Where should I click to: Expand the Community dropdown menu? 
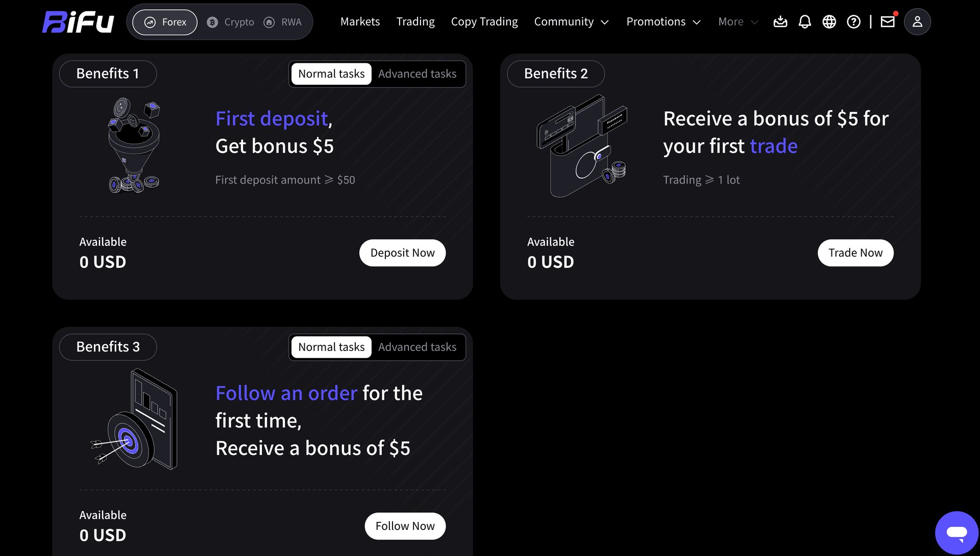tap(571, 22)
